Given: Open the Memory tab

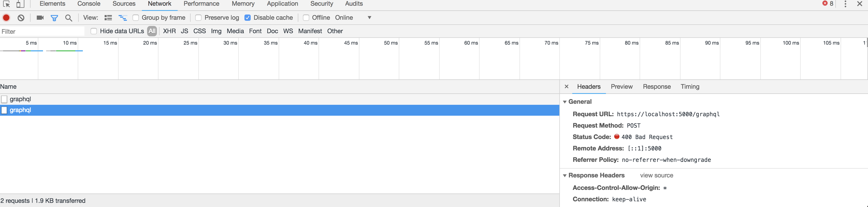Looking at the screenshot, I should pyautogui.click(x=243, y=4).
